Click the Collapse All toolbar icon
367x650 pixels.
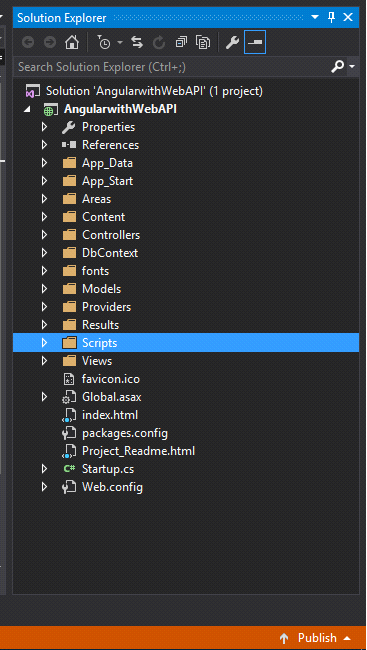(181, 42)
